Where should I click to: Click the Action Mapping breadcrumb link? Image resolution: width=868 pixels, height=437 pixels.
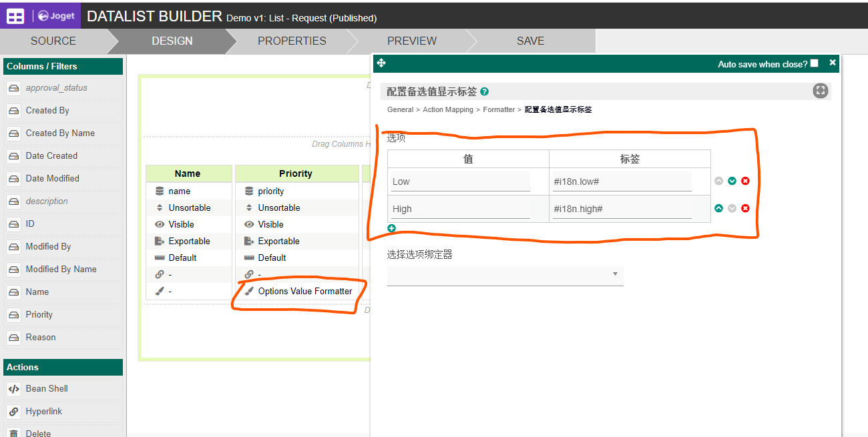(x=448, y=109)
